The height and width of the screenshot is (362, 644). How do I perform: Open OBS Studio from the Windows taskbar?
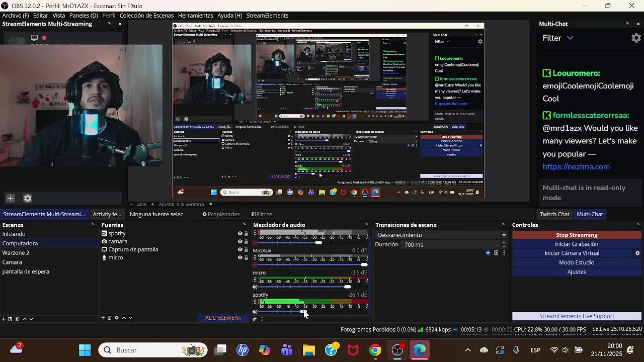[397, 350]
